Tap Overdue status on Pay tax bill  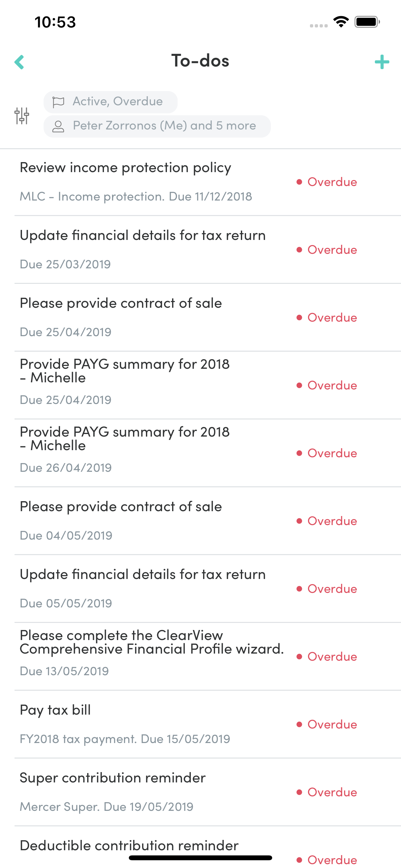(x=326, y=724)
